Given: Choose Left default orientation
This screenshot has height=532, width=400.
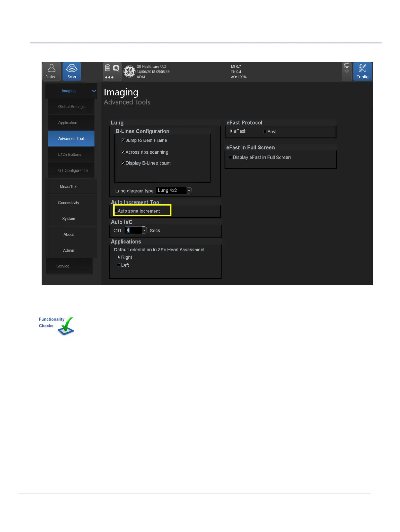Looking at the screenshot, I should (x=118, y=265).
